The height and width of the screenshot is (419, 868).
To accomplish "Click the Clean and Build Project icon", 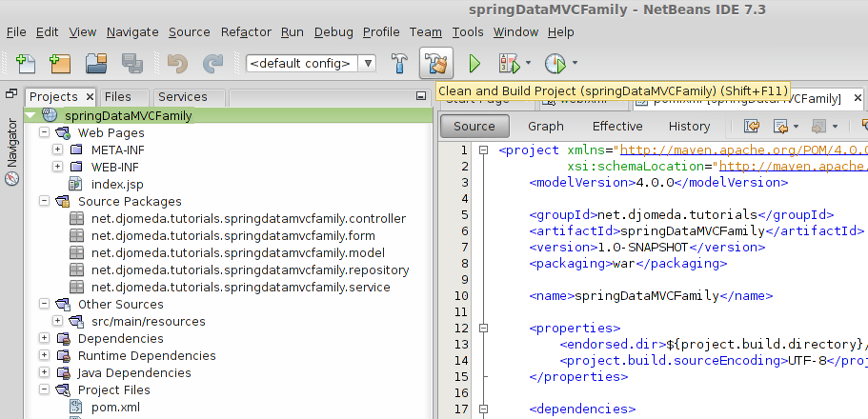I will [x=436, y=63].
